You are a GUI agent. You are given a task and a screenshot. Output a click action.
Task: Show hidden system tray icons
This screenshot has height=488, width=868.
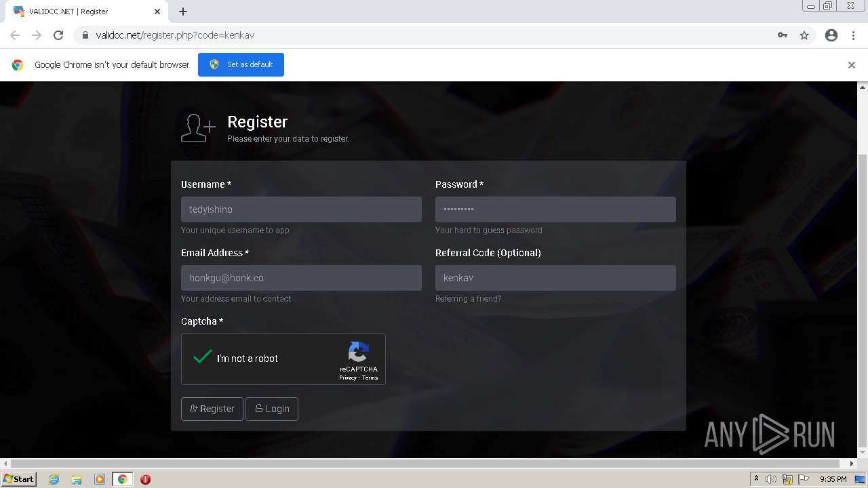coord(756,479)
